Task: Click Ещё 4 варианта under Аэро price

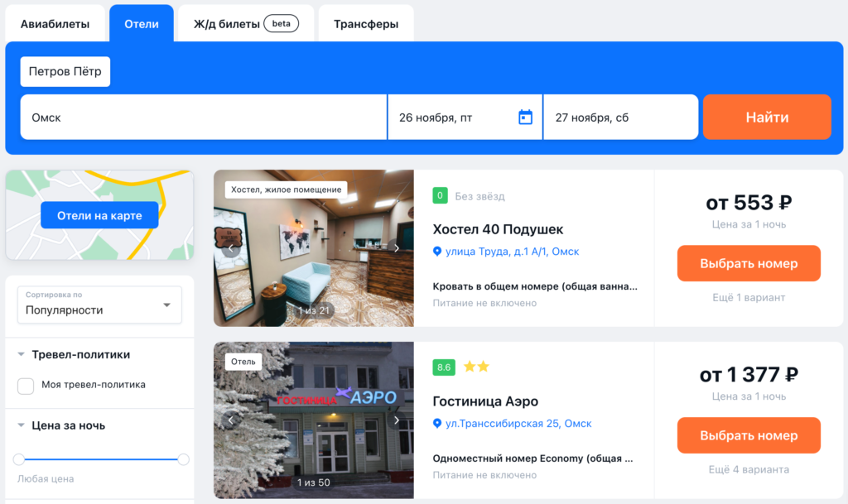Action: [x=749, y=469]
